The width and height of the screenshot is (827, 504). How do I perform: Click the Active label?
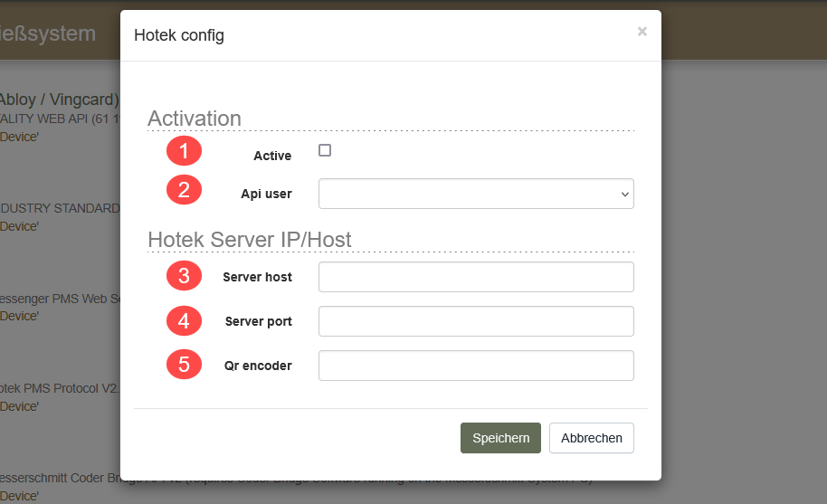point(272,156)
